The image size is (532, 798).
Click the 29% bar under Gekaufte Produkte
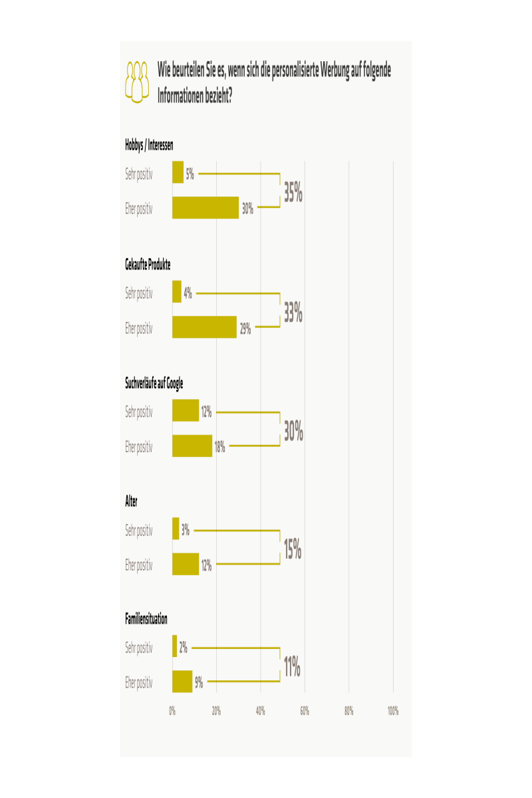pyautogui.click(x=204, y=327)
